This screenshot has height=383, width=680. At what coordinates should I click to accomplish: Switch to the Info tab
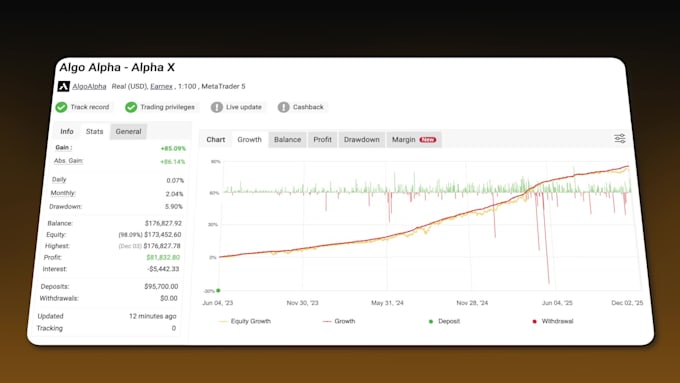67,131
